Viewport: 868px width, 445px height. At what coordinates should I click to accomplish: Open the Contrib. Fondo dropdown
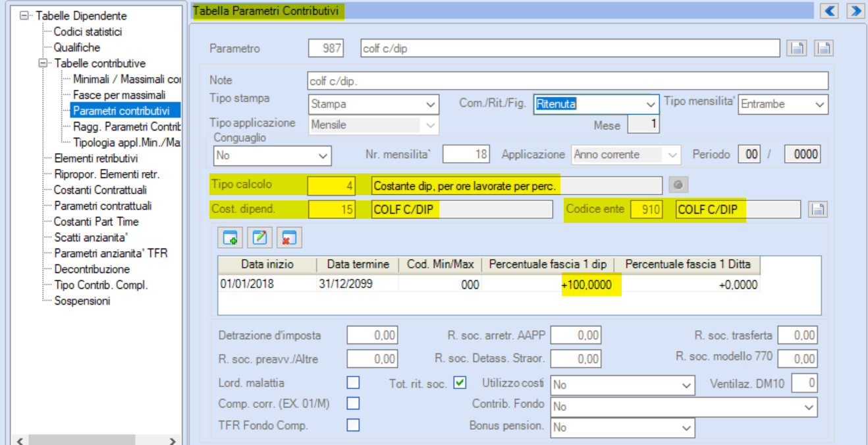click(809, 407)
